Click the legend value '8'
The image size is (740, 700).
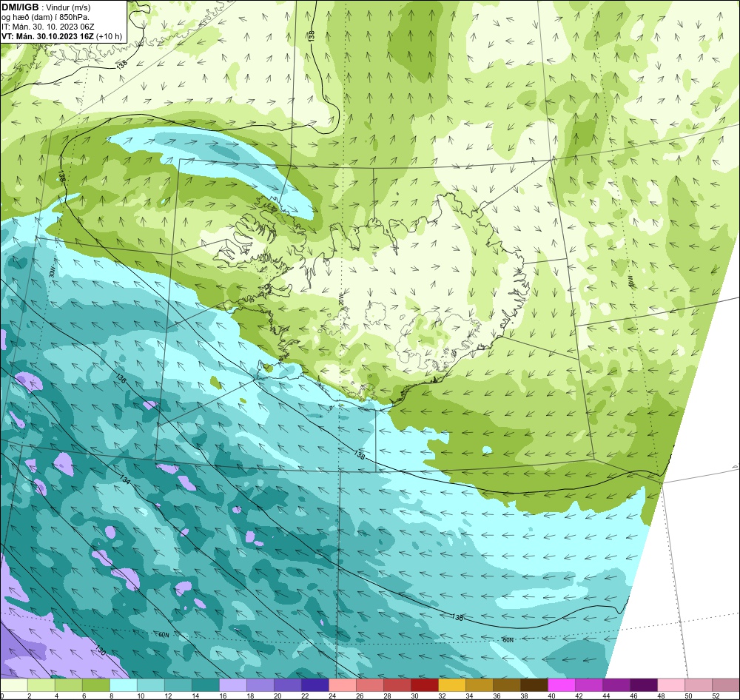click(112, 696)
